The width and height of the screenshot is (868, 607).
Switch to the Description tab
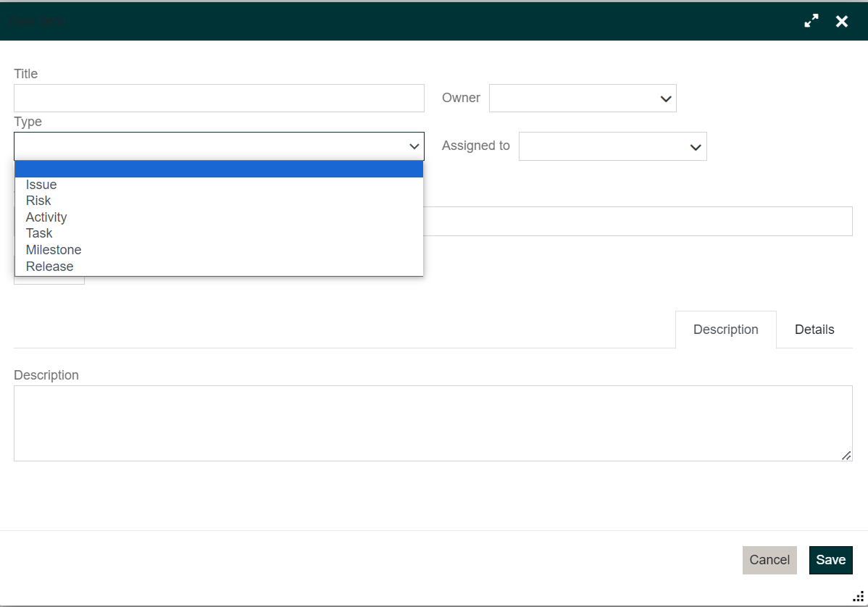tap(725, 329)
